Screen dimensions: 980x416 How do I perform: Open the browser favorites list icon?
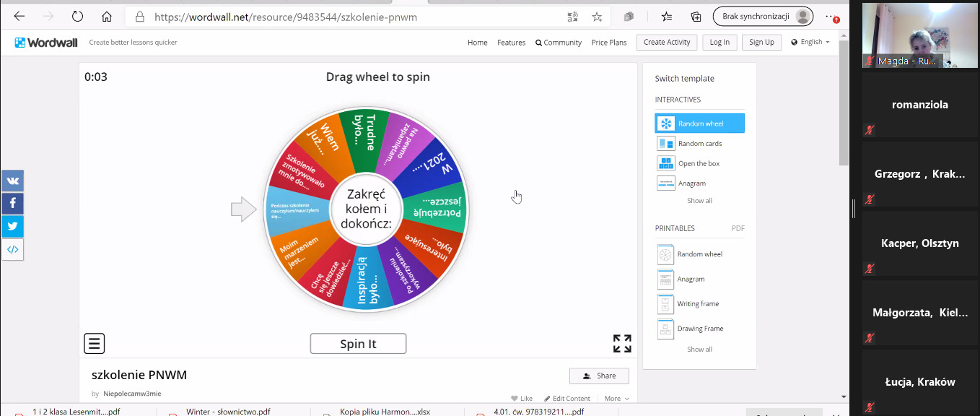coord(667,17)
